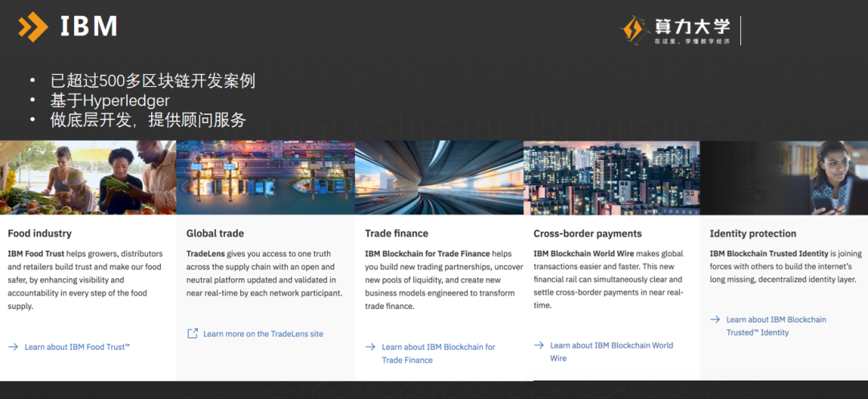Click the bold IBM Blockchain Trusted Identity text
This screenshot has height=399, width=868.
point(769,254)
